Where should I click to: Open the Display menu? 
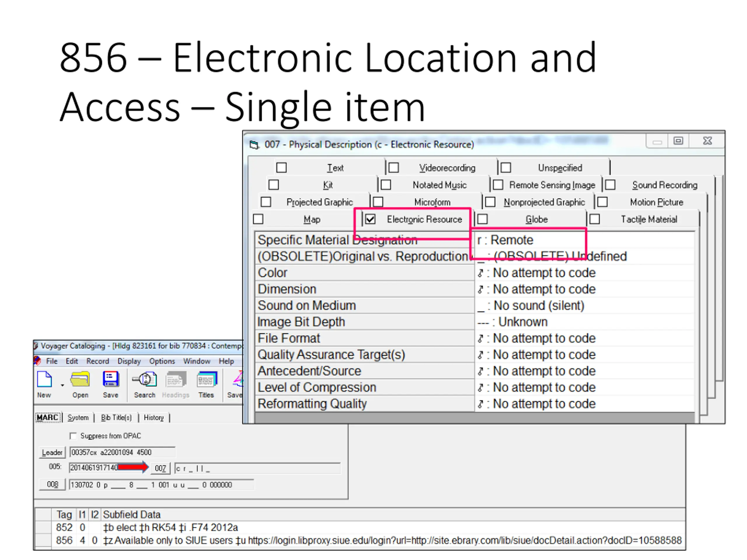129,361
